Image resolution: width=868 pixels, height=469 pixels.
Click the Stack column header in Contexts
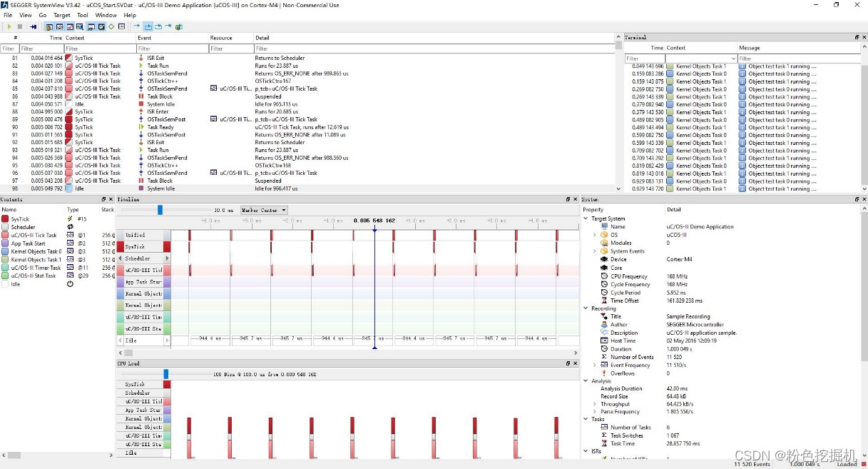click(x=107, y=210)
